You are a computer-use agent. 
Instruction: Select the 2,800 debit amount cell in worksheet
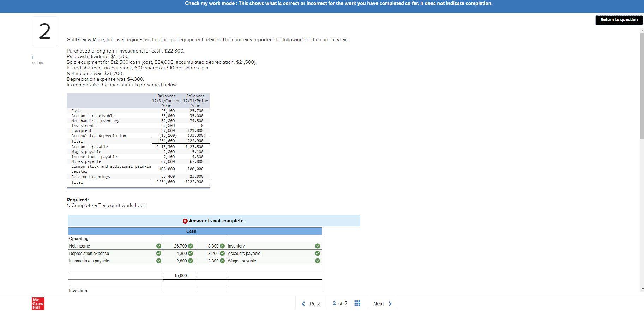pos(179,261)
